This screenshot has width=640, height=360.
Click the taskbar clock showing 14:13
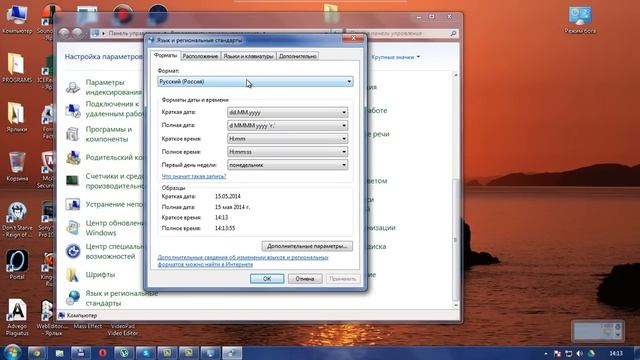616,353
